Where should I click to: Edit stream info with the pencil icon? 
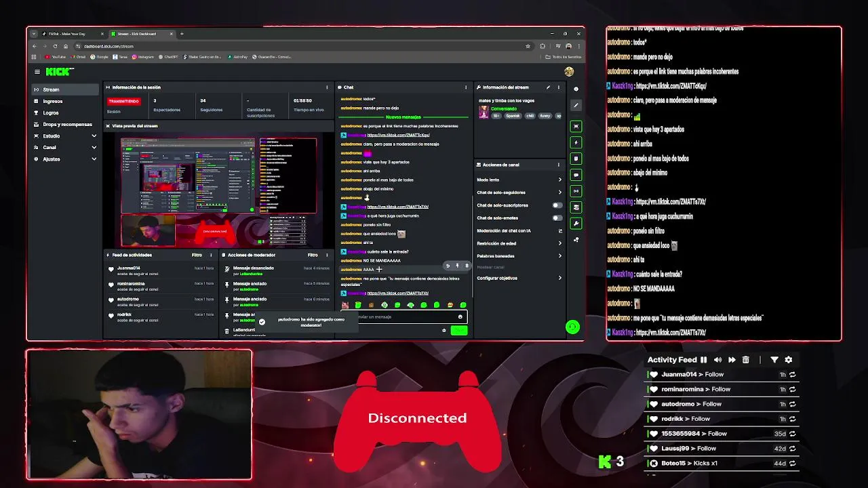(x=548, y=87)
